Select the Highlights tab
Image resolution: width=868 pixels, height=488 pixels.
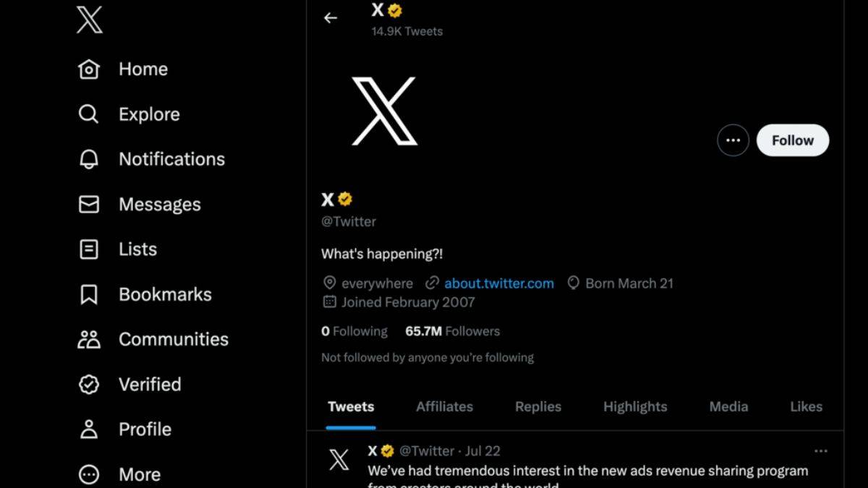click(635, 406)
